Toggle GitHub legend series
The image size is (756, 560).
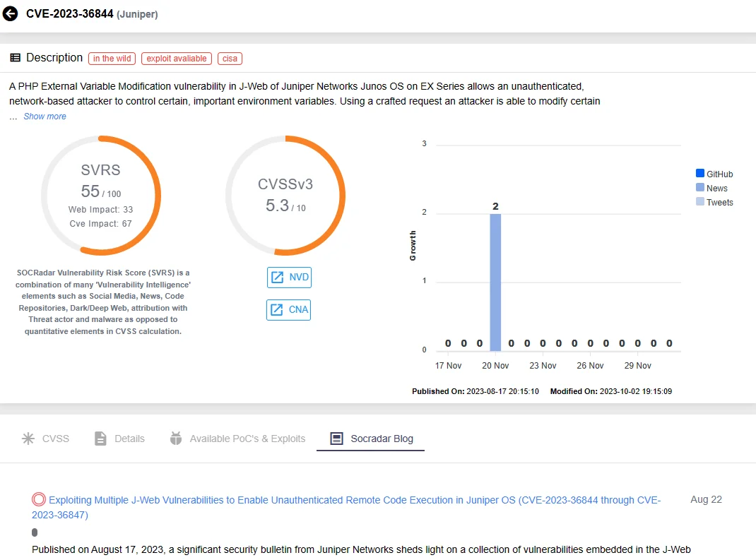714,174
